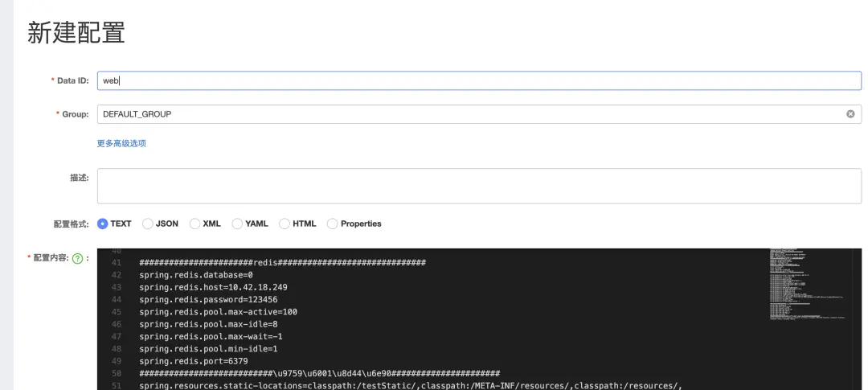Clear the Group field with the X icon
Screen dimensions: 868x390
(x=850, y=114)
